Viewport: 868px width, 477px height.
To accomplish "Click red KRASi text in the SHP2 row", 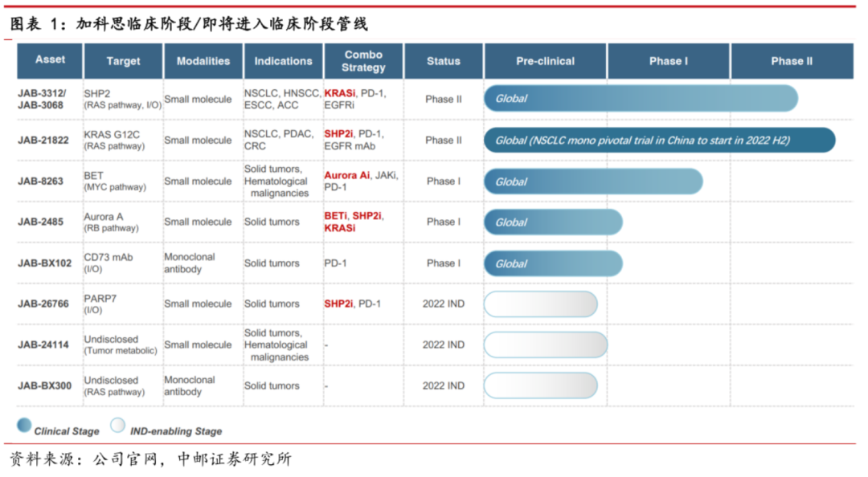I will click(x=340, y=93).
